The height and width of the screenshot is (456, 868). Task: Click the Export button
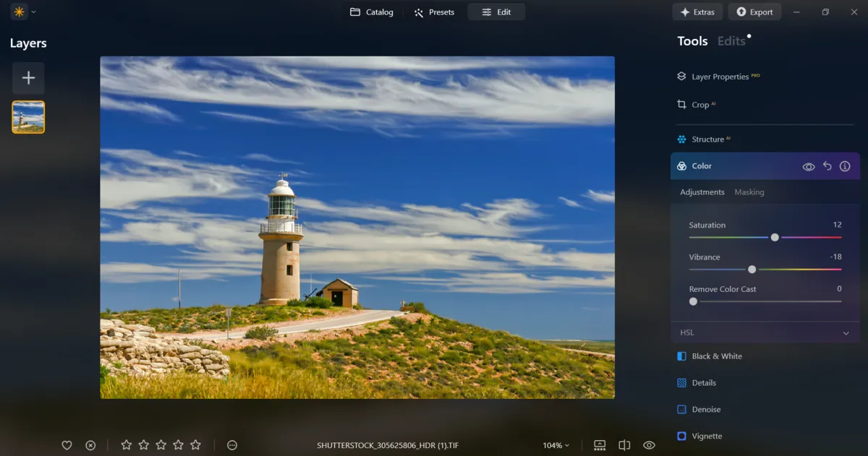click(x=754, y=12)
